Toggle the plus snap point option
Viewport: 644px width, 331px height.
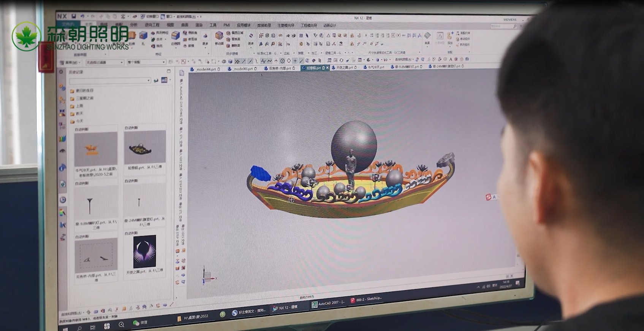point(295,61)
